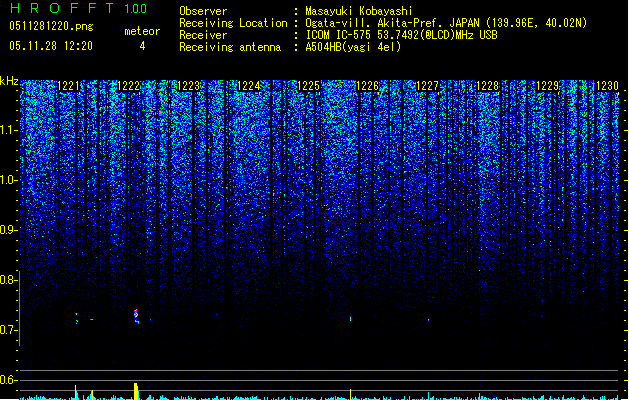
Task: Click the Receiving Location field label
Action: [x=233, y=23]
